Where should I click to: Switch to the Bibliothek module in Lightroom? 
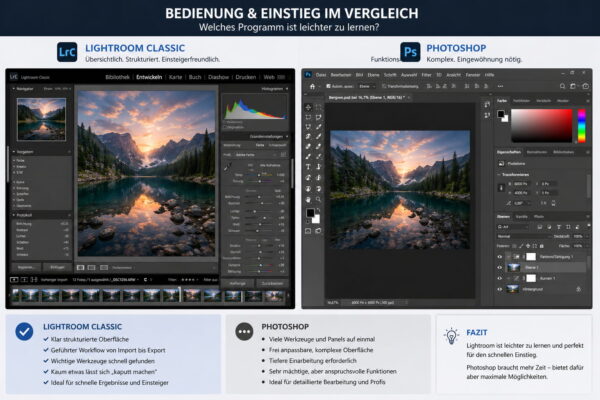pos(117,77)
